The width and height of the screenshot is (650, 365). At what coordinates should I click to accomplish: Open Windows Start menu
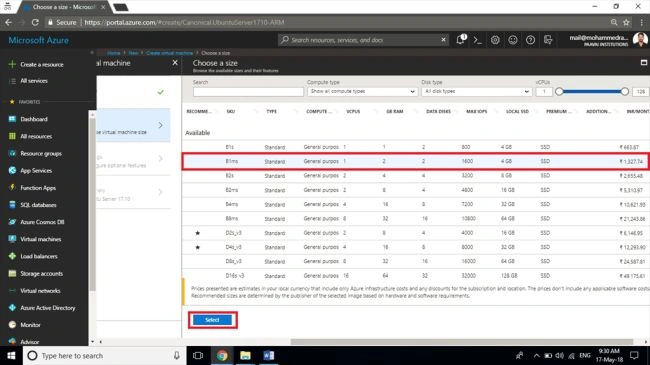pos(11,355)
